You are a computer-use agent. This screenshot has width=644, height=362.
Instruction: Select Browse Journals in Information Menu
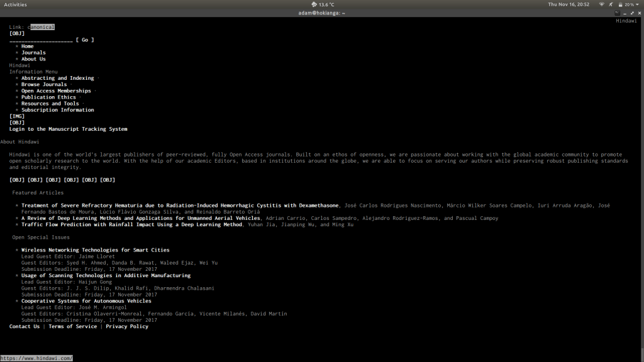pyautogui.click(x=44, y=85)
